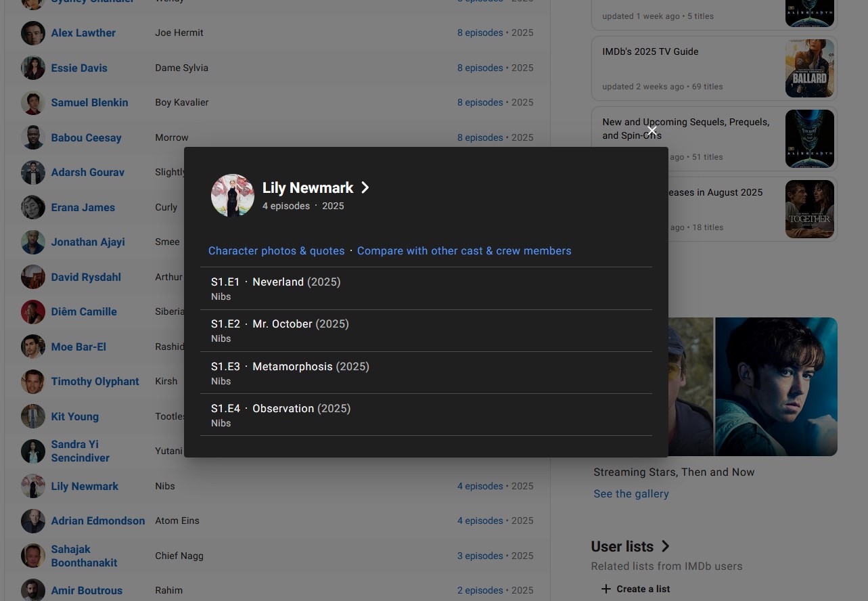Close the Lily Newmark episodes dialog
868x601 pixels.
pos(652,131)
